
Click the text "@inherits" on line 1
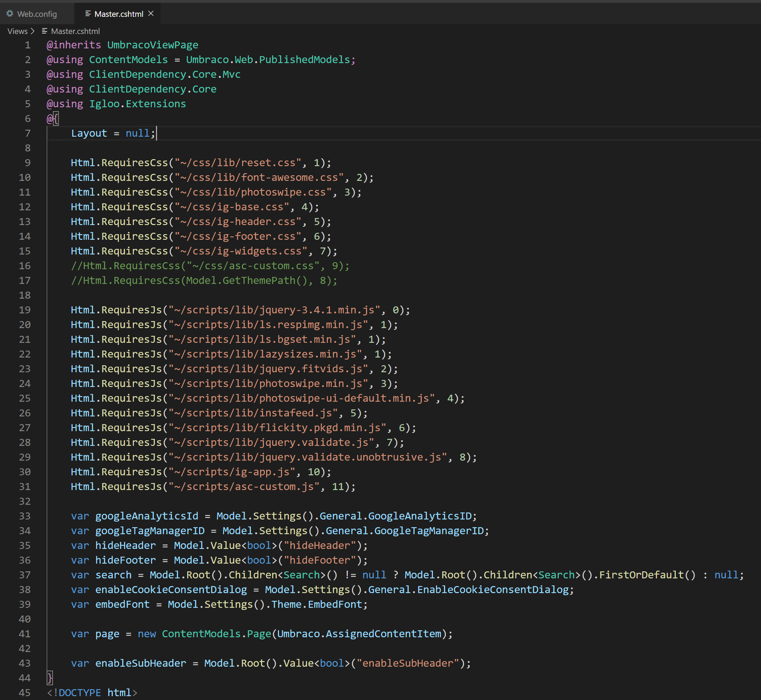pos(74,45)
